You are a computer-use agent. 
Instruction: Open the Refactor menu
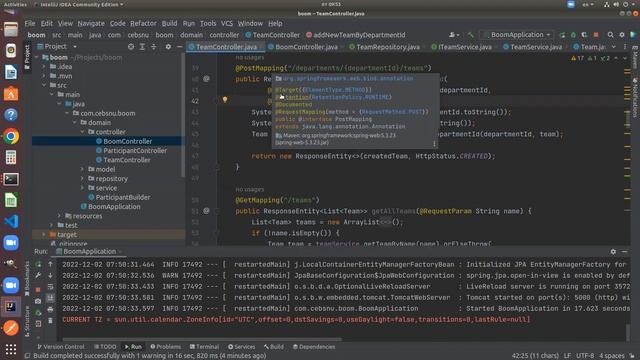143,24
